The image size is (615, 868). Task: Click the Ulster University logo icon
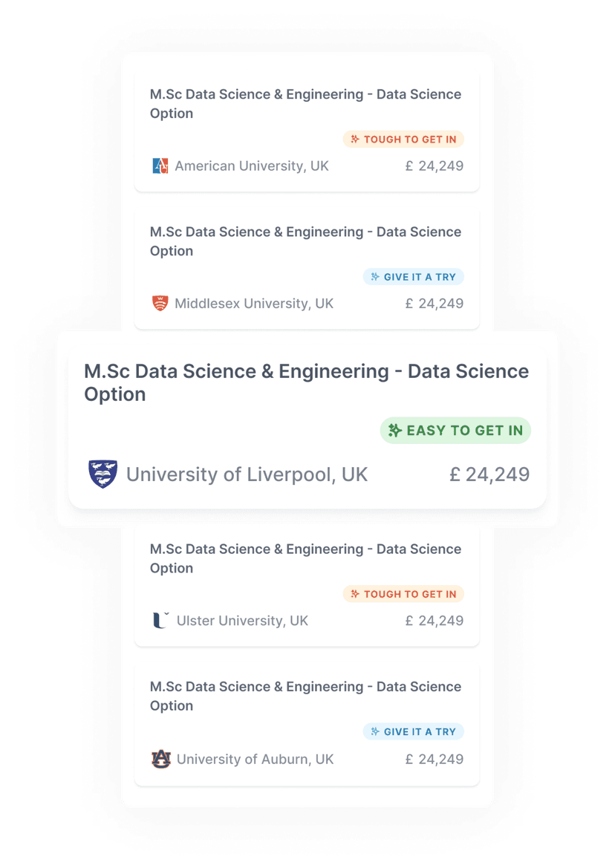[x=160, y=620]
